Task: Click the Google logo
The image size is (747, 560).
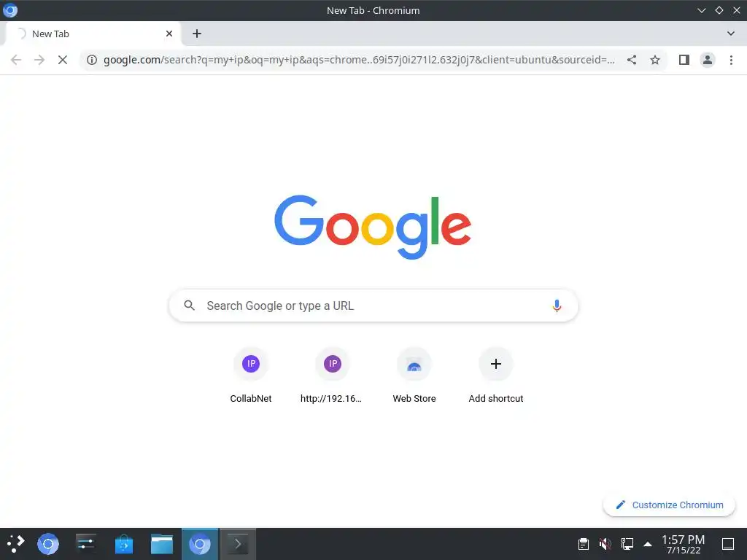Action: pos(373,227)
